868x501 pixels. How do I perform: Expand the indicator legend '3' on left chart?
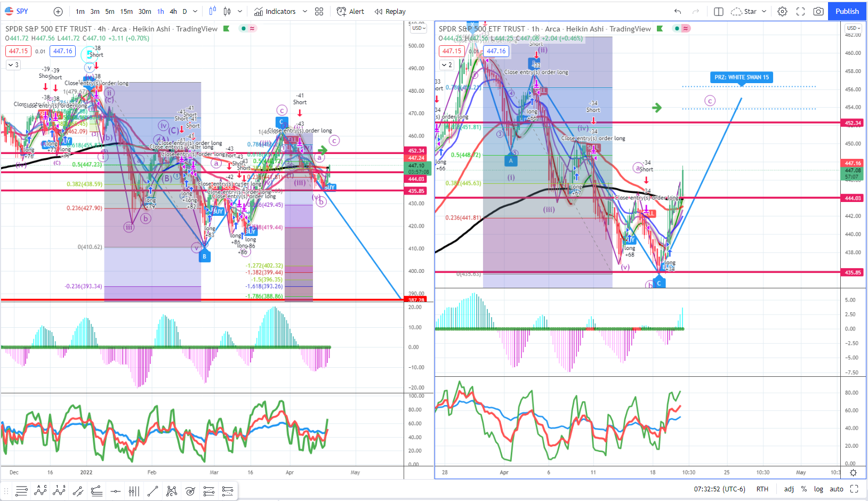13,65
